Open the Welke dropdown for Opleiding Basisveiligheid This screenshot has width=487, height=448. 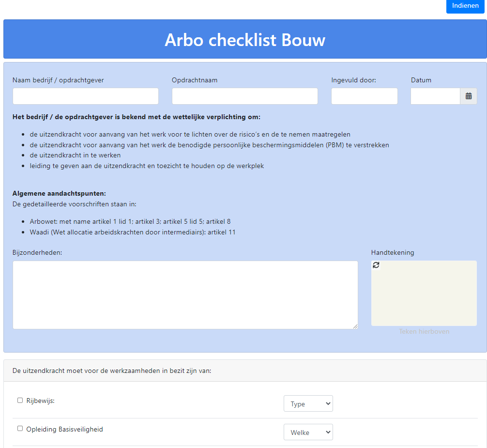tap(308, 432)
